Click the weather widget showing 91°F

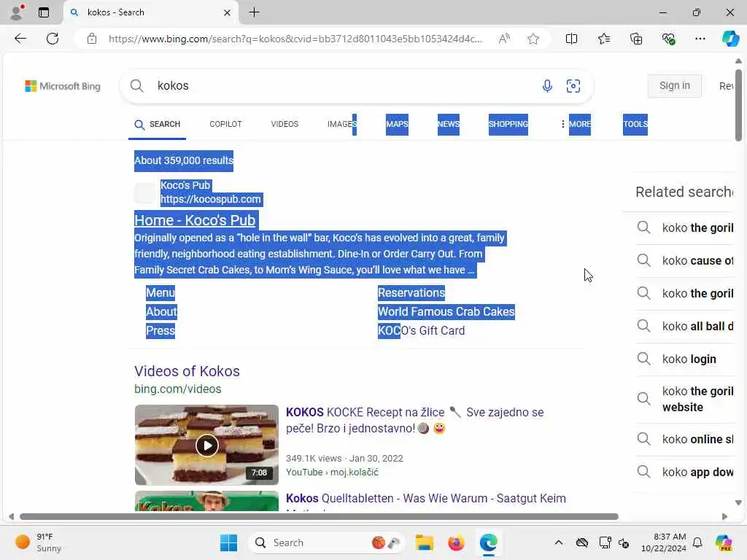tap(38, 542)
